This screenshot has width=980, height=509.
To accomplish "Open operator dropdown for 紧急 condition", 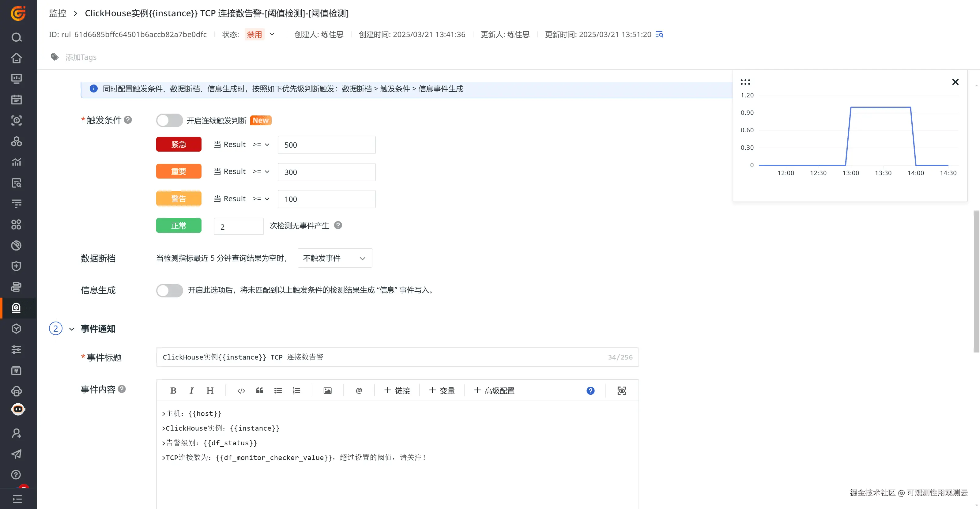I will [261, 145].
